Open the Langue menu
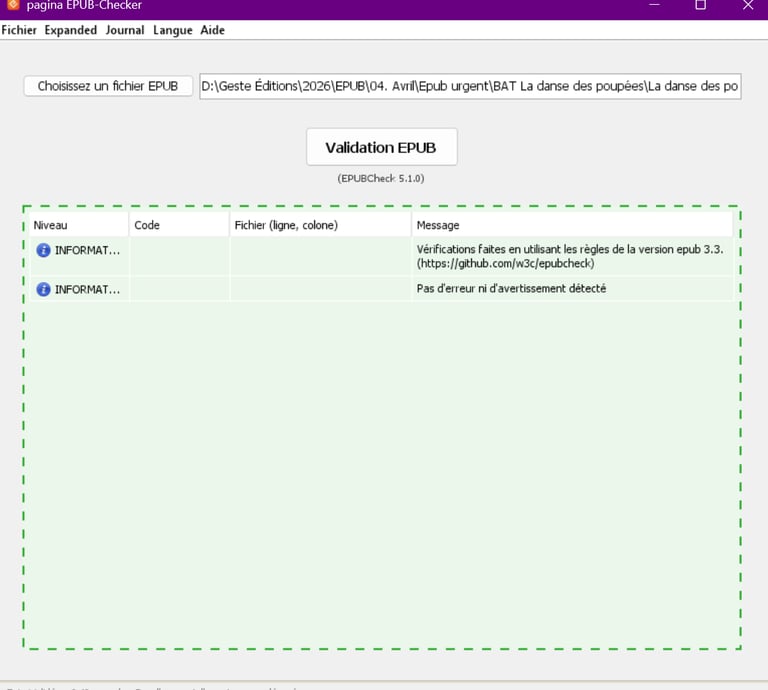The image size is (768, 690). [x=172, y=30]
